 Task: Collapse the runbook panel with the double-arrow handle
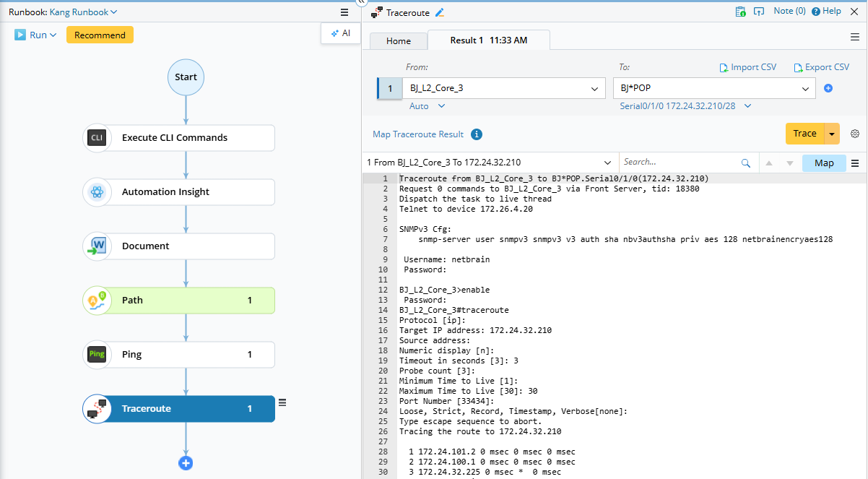362,3
